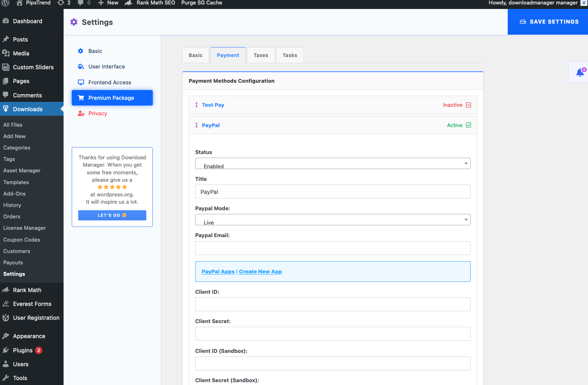Click the User Interface paint icon
588x385 pixels.
[81, 66]
